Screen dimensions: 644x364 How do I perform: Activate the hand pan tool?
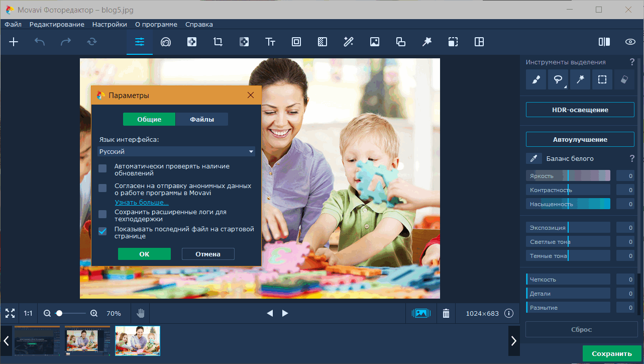141,313
